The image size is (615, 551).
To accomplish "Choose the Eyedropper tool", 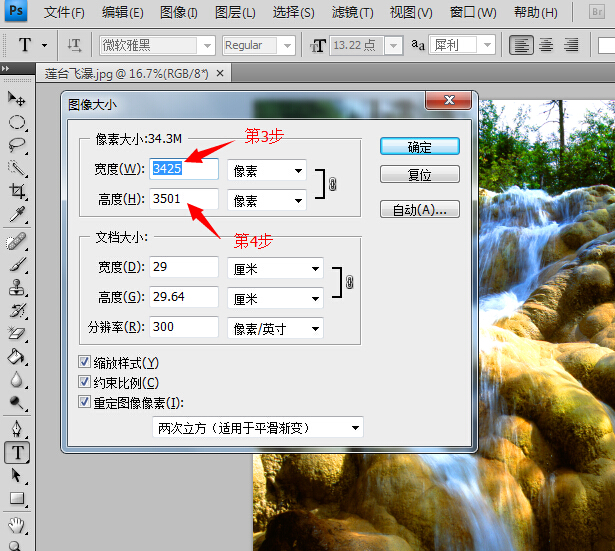I will 17,215.
